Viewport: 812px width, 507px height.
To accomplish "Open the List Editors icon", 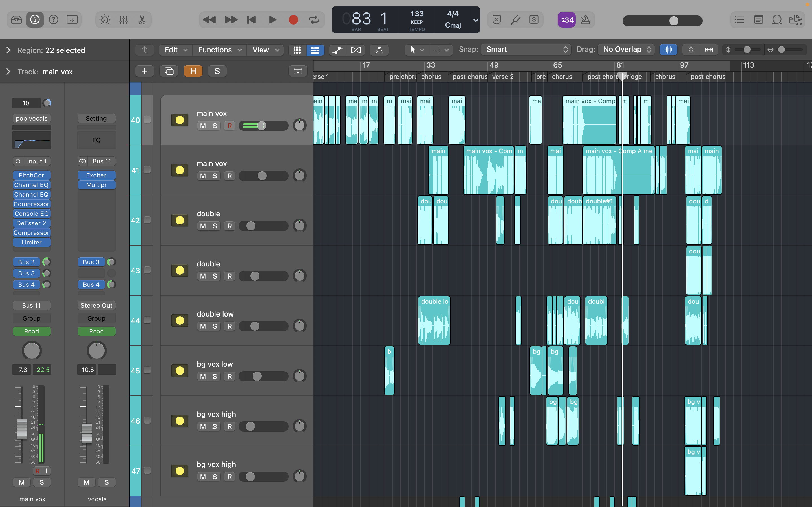I will (739, 20).
